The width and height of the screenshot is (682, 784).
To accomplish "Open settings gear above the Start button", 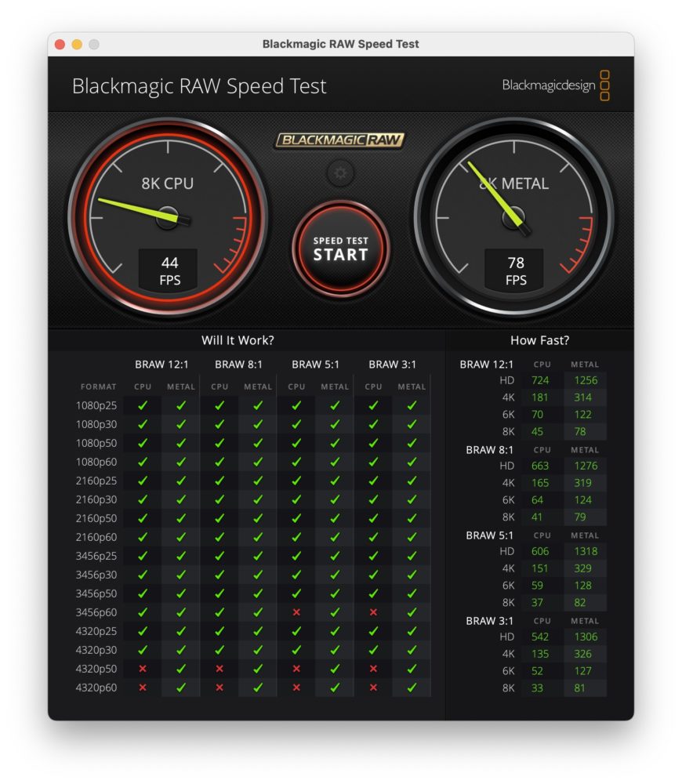I will pyautogui.click(x=340, y=173).
